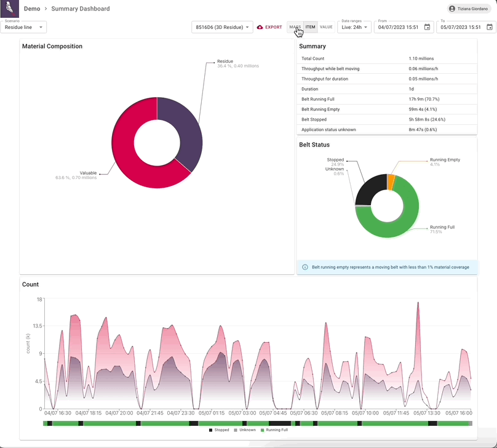The height and width of the screenshot is (448, 497).
Task: Open the From date calendar icon
Action: pyautogui.click(x=427, y=27)
